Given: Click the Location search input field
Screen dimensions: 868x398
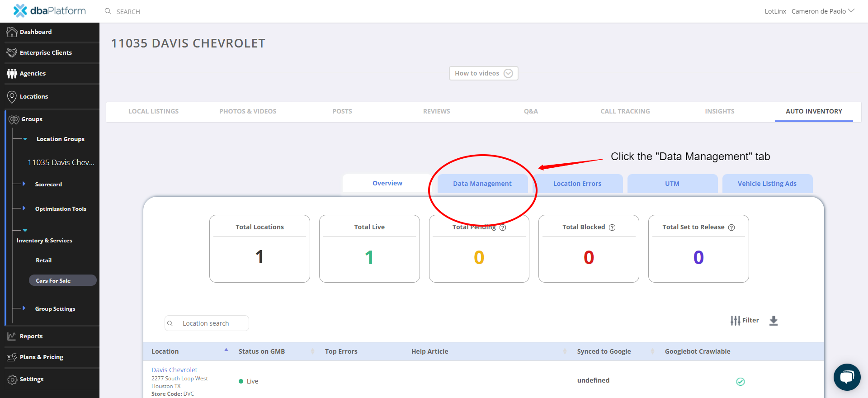Looking at the screenshot, I should coord(207,323).
